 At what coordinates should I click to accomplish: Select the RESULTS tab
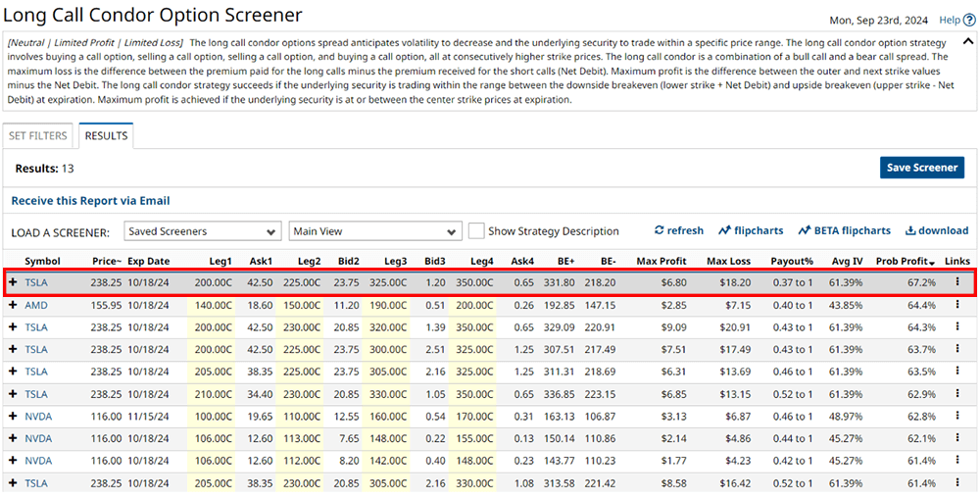click(x=106, y=136)
